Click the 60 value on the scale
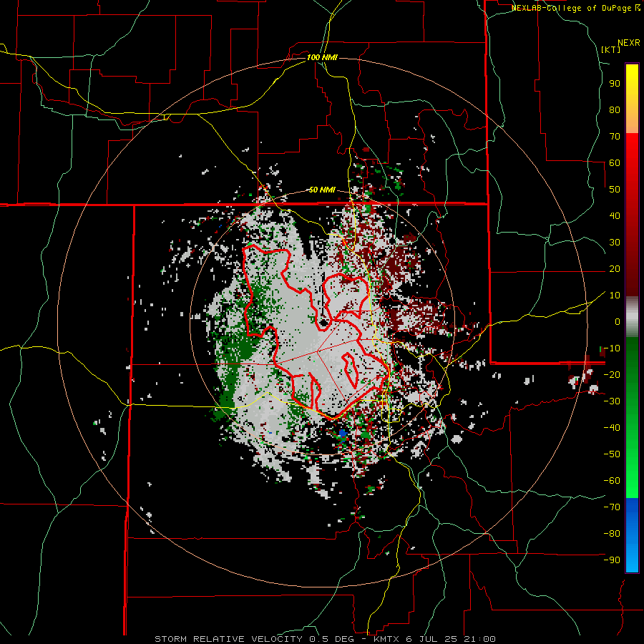The height and width of the screenshot is (644, 644). pyautogui.click(x=615, y=162)
